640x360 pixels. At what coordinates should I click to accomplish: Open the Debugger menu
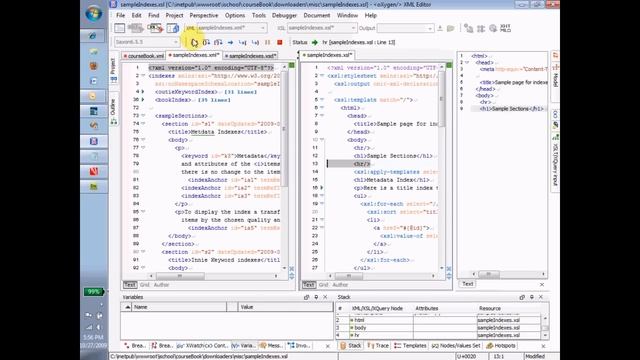pos(284,15)
